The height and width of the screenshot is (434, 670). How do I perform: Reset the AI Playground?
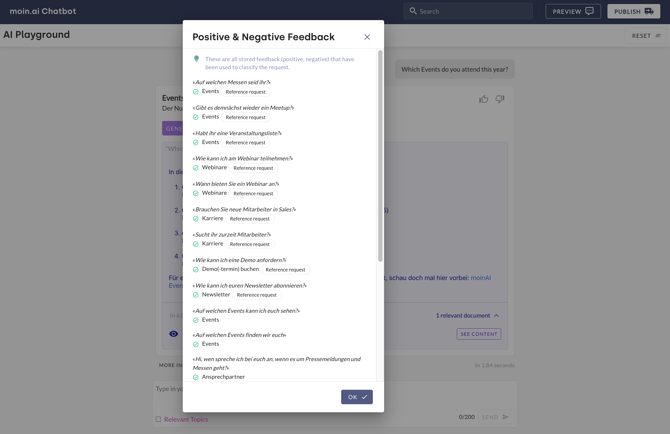pos(645,36)
